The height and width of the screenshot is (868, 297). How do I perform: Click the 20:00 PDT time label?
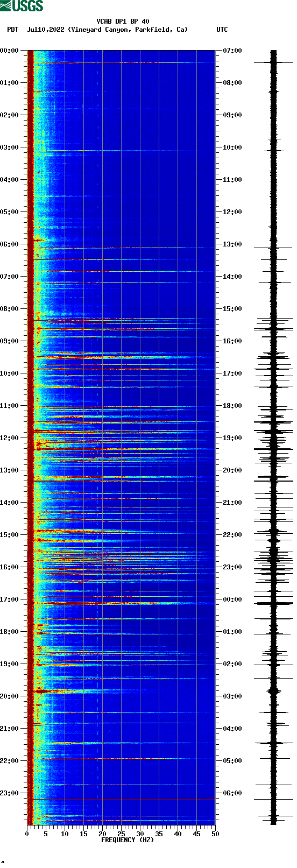[x=9, y=696]
